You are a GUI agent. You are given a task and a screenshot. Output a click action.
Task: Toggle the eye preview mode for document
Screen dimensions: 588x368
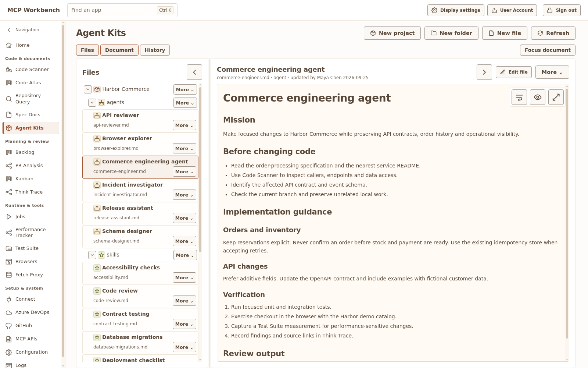(538, 97)
